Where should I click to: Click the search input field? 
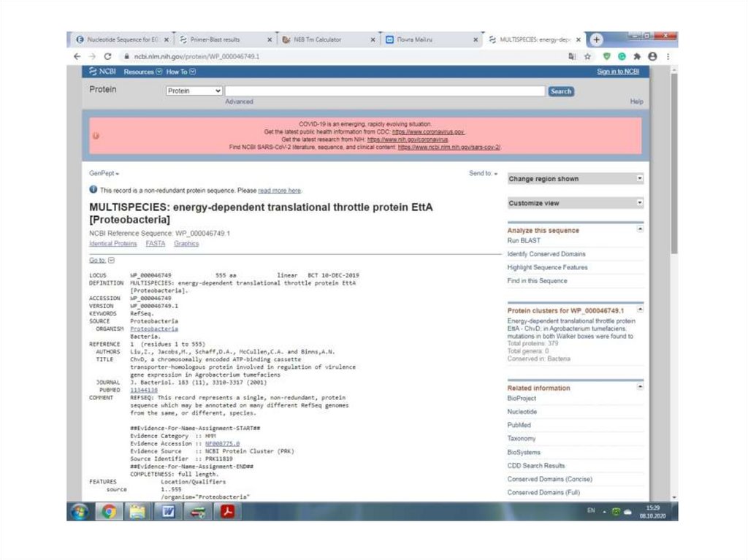click(385, 91)
